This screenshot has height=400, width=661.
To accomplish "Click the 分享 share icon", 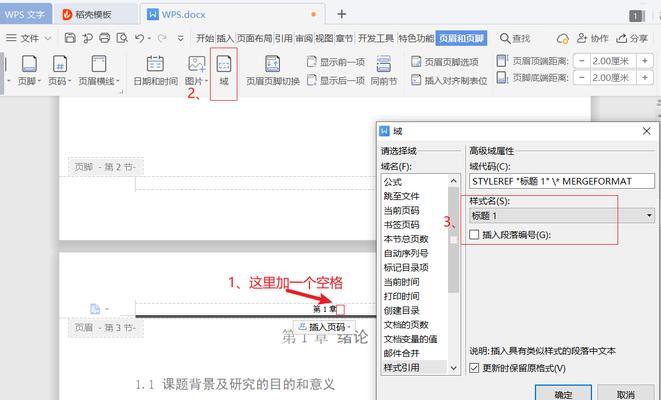I will 631,38.
